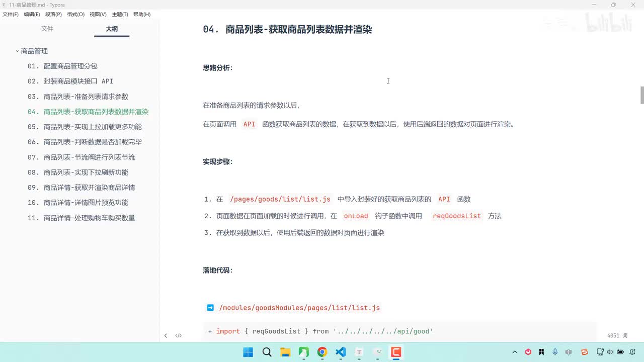
Task: Open network status tray icon
Action: [x=600, y=352]
